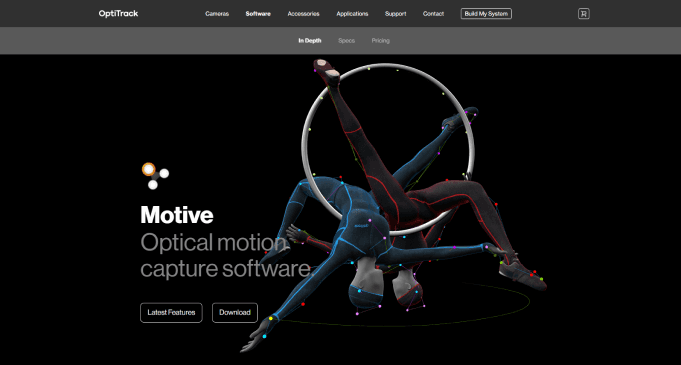Open the Cameras menu
This screenshot has height=365, width=681.
(x=217, y=14)
